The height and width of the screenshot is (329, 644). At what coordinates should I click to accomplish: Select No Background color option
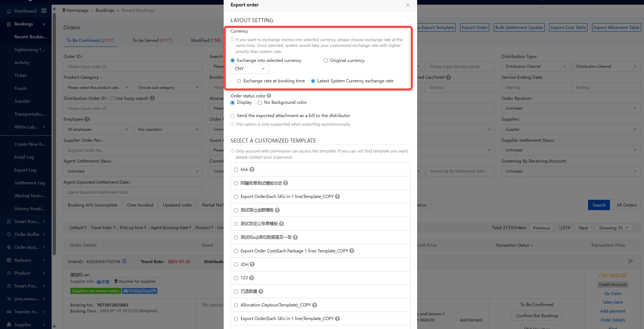(260, 103)
